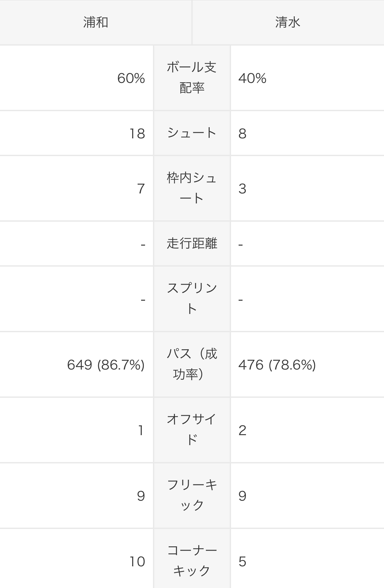This screenshot has height=588, width=384.
Task: Select the 清水 team header
Action: coord(288,22)
